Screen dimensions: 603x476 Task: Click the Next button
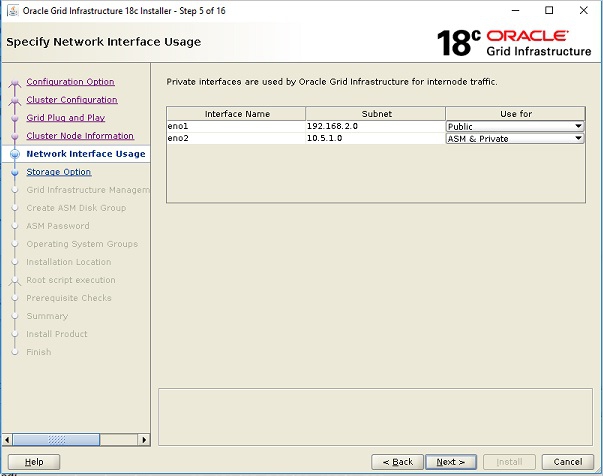[451, 462]
